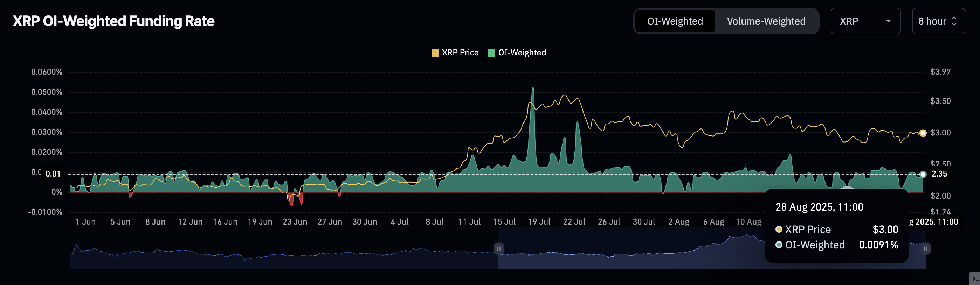Screen dimensions: 980x285
Task: Click the terminal icon in bottom-right corner
Action: (x=975, y=279)
